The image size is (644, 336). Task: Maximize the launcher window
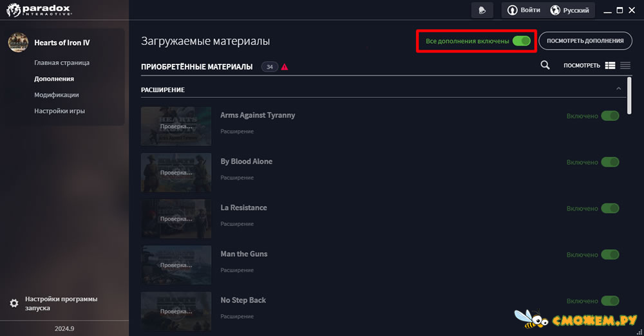pyautogui.click(x=620, y=10)
